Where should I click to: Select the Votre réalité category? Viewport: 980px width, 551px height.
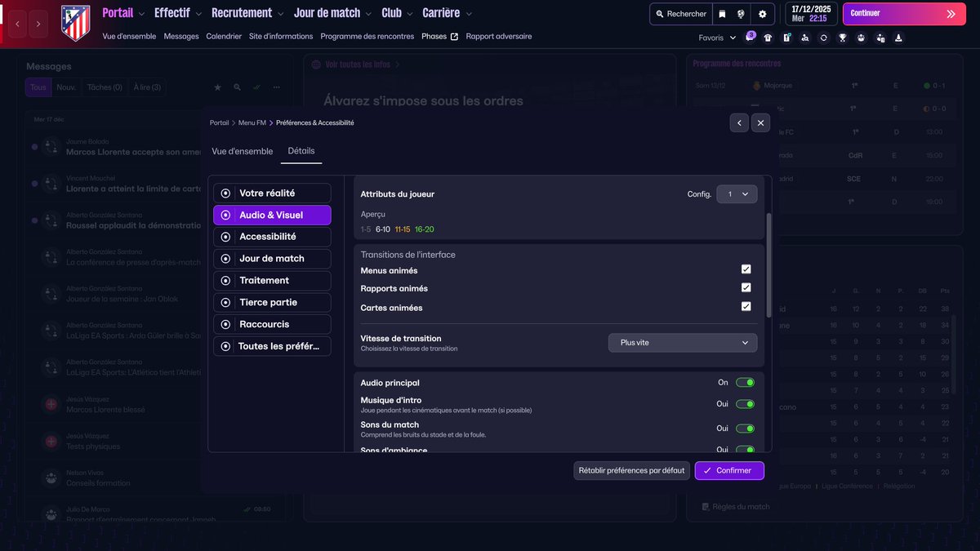pos(272,193)
